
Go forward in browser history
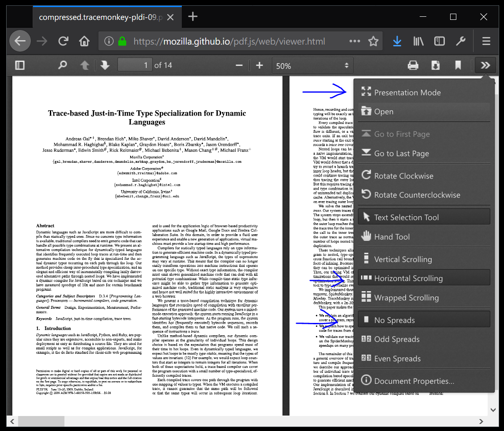coord(42,41)
